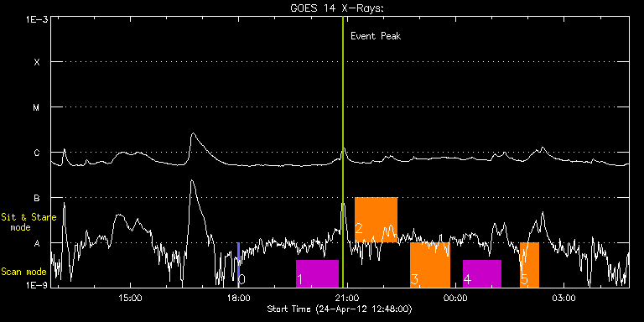Click the A flare class axis label

click(x=37, y=243)
